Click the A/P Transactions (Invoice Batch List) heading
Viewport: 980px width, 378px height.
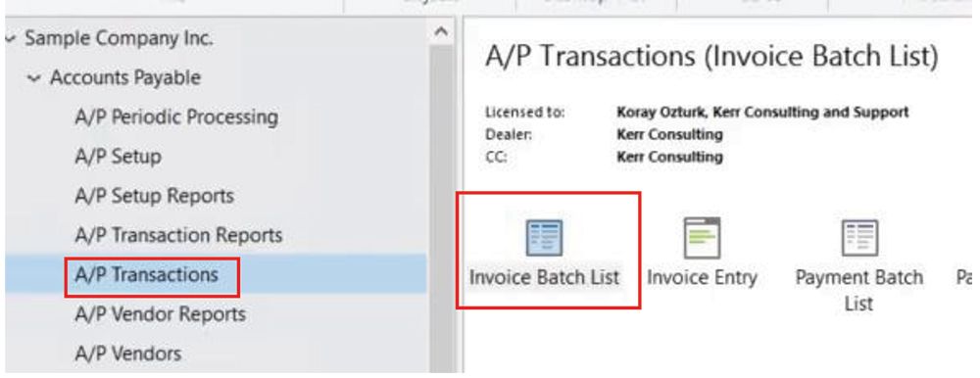tap(711, 56)
